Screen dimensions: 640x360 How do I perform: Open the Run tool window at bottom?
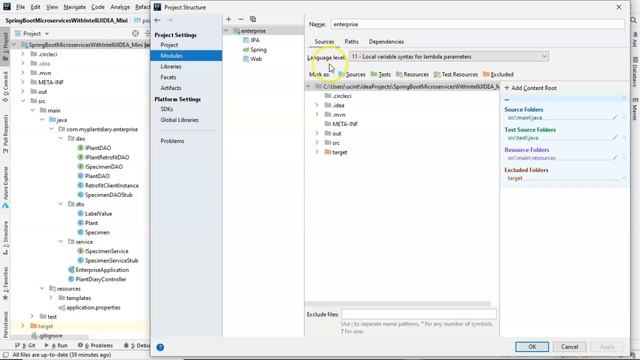pyautogui.click(x=56, y=345)
